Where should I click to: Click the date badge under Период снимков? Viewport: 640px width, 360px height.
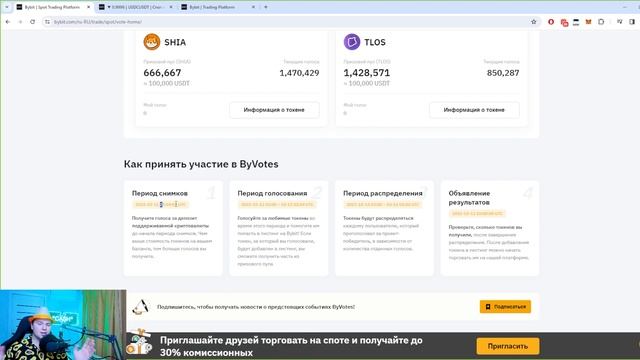[160, 204]
